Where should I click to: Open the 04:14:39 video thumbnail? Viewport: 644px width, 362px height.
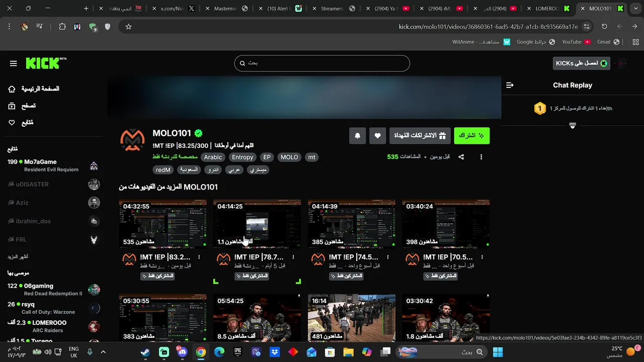pos(351,224)
